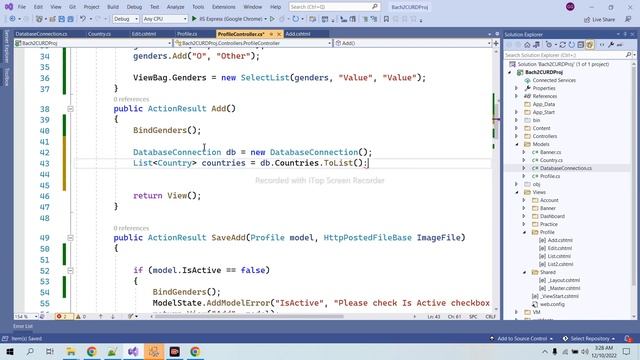640x360 pixels.
Task: Start debugging with the green IIS Express play button
Action: tap(194, 19)
